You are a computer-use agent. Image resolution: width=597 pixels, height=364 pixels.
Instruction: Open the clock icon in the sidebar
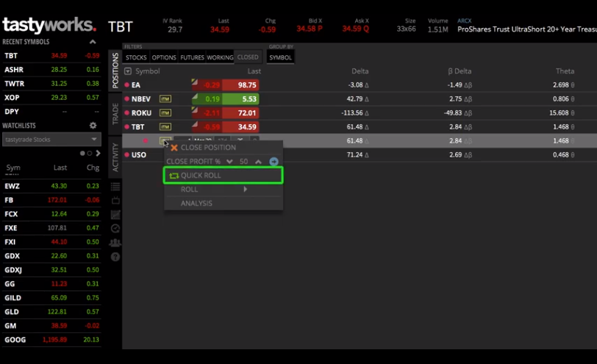click(x=115, y=229)
